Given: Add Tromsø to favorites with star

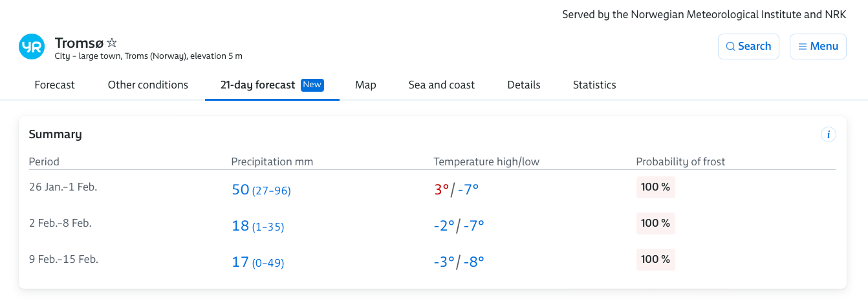Looking at the screenshot, I should (112, 43).
